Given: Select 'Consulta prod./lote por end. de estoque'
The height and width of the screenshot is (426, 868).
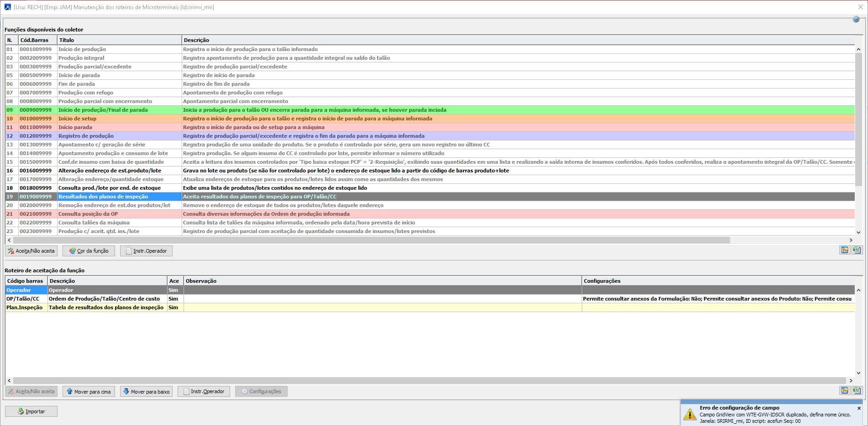Looking at the screenshot, I should pos(430,188).
